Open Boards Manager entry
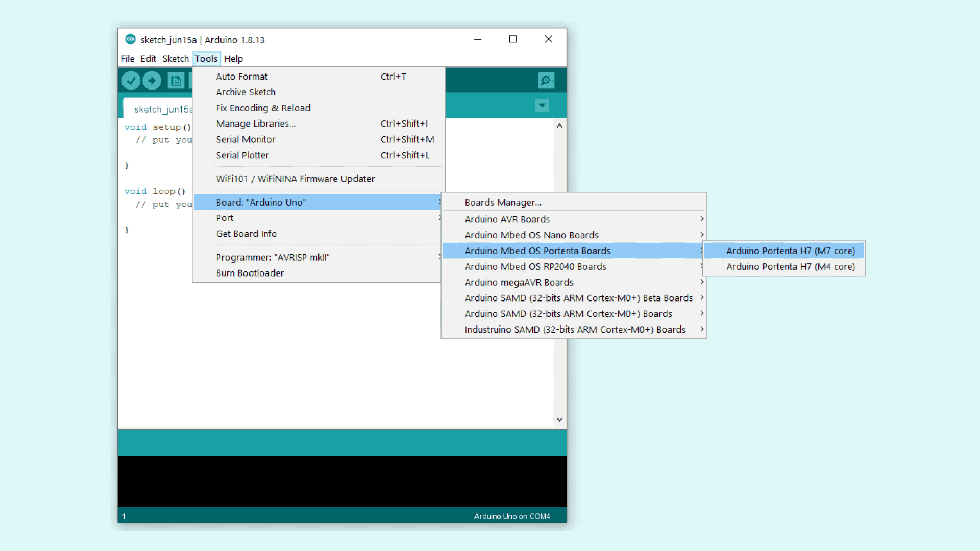This screenshot has height=551, width=980. 503,203
